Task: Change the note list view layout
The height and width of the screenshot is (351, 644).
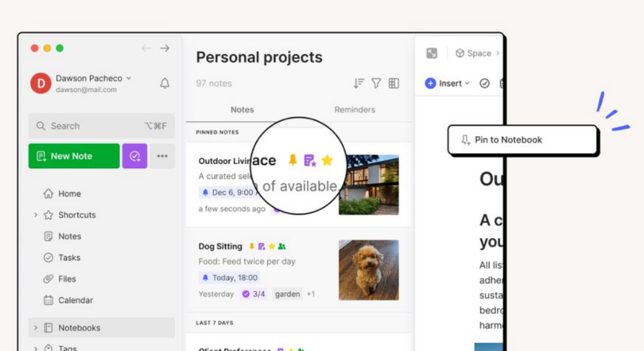Action: tap(394, 84)
